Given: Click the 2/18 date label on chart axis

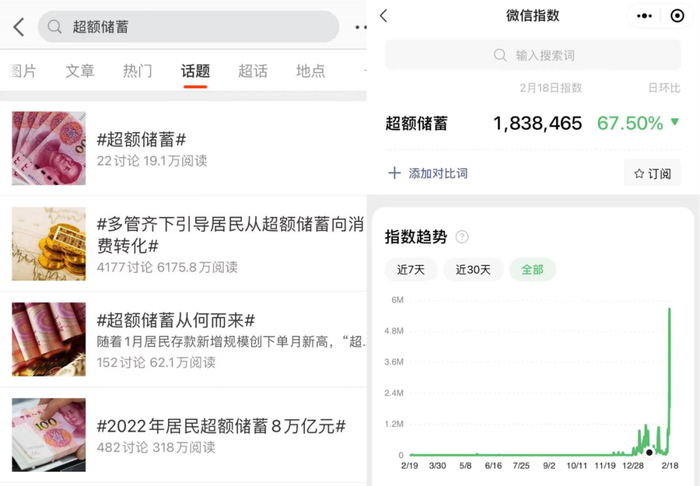Looking at the screenshot, I should click(670, 465).
